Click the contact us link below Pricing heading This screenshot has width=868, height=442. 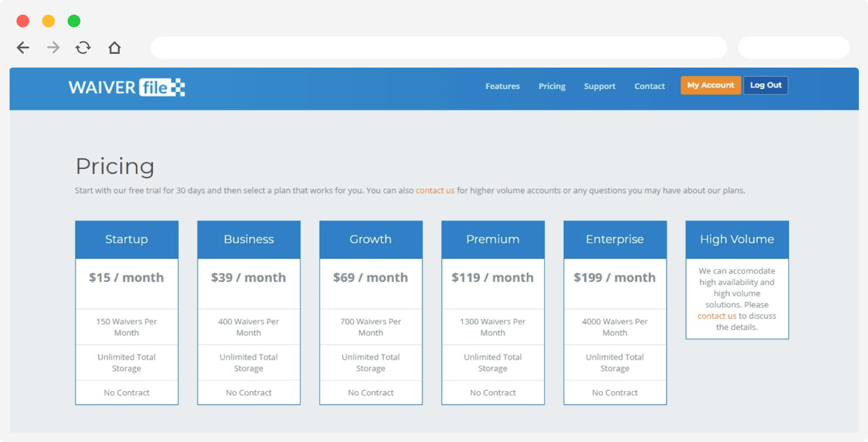point(434,190)
